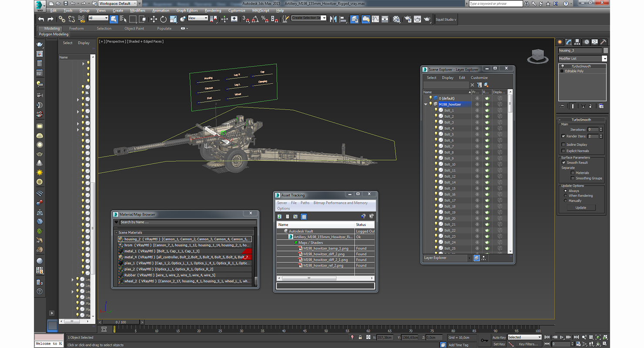644x348 pixels.
Task: Collapse the M198_howitzer layer
Action: click(426, 104)
